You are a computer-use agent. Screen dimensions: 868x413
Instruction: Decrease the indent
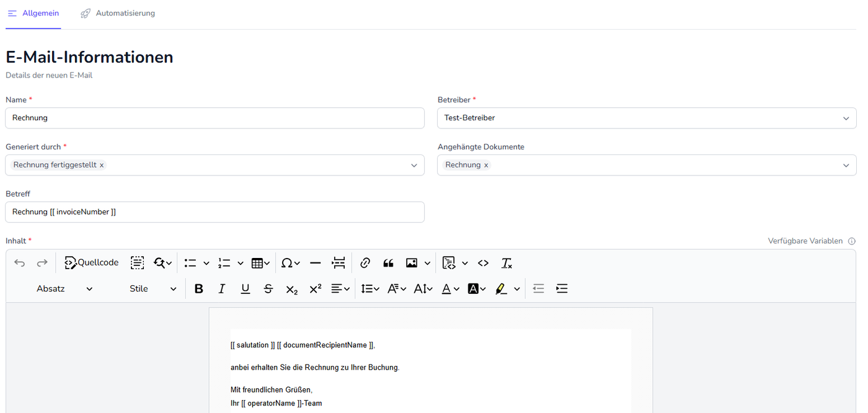point(539,289)
